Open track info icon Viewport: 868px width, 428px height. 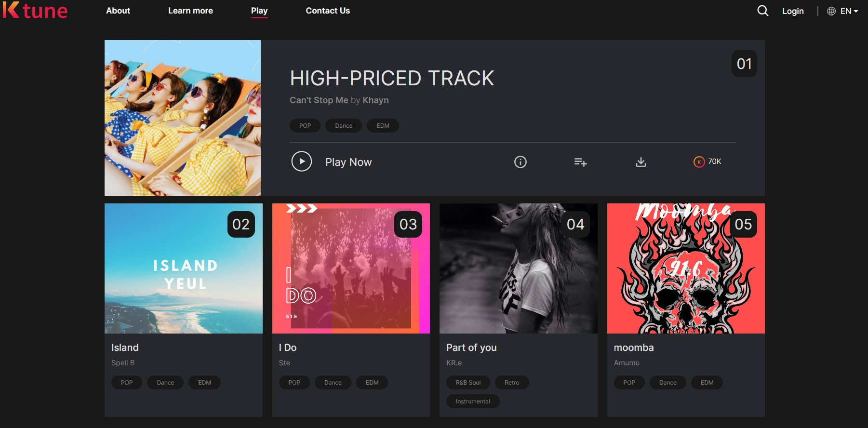tap(521, 162)
